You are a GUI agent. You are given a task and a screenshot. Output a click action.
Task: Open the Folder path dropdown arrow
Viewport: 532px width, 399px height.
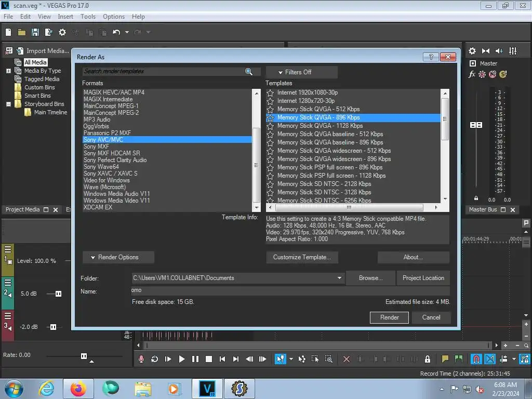point(339,278)
